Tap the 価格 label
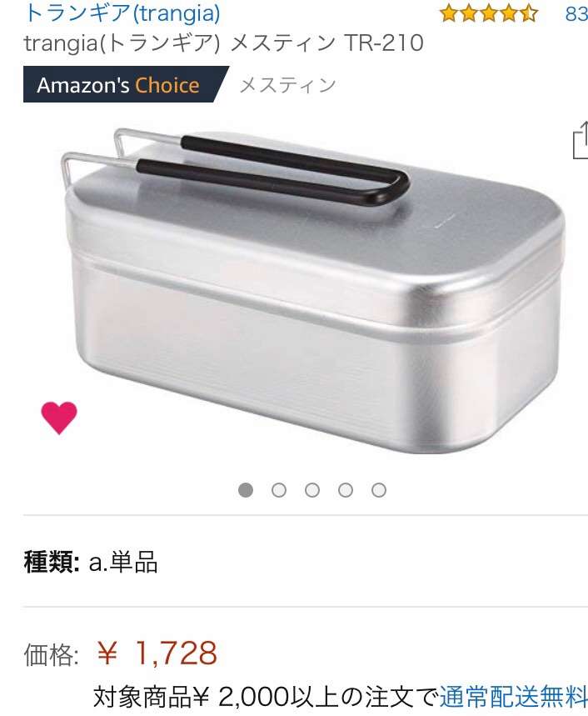Screen dimensions: 588x716 51,654
